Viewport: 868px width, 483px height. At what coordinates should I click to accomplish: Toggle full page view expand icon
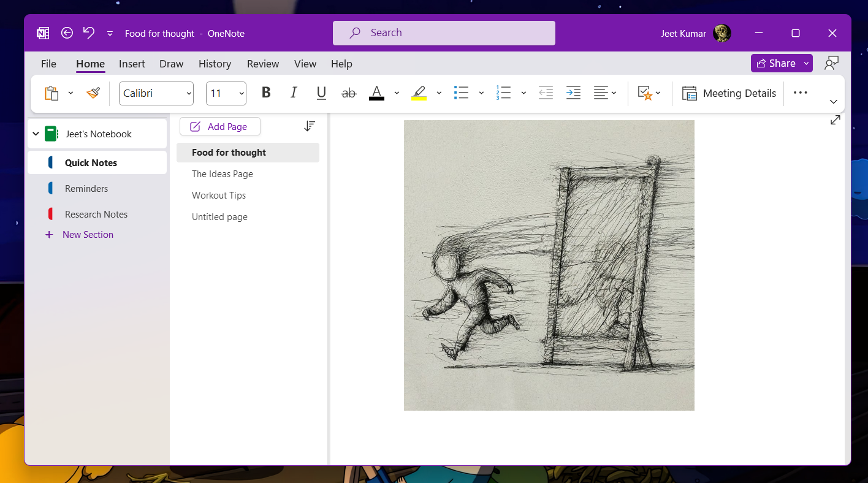click(836, 120)
